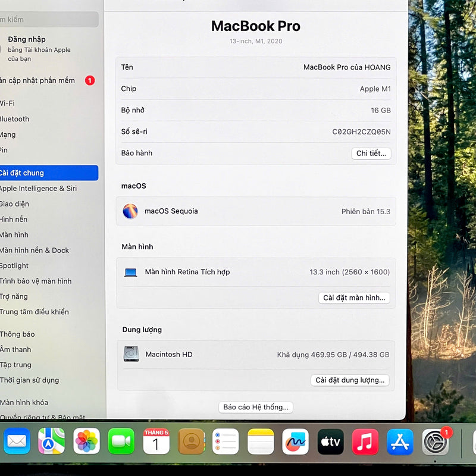
Task: Open the Music app in the Dock
Action: 365,441
